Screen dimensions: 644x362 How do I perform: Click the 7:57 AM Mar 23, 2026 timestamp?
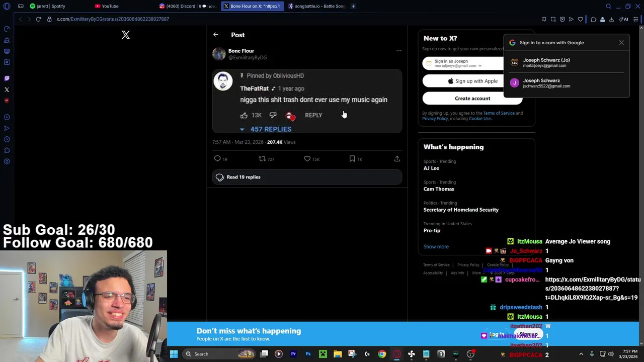click(x=237, y=142)
